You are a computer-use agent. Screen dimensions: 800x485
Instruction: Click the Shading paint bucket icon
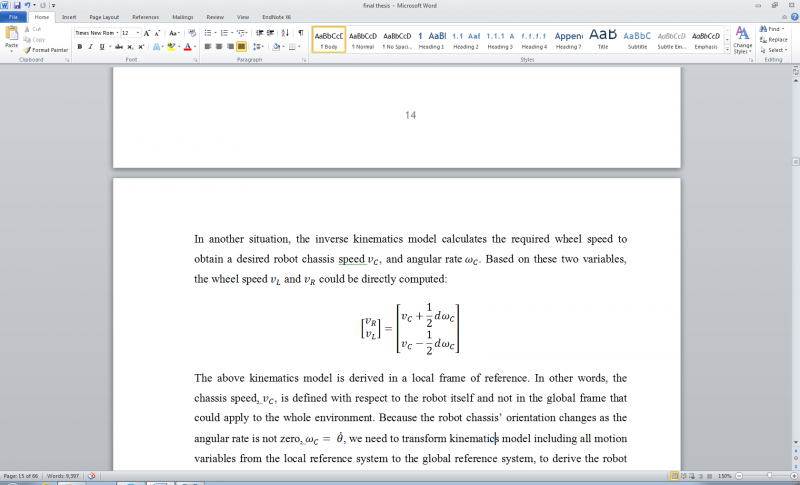click(276, 46)
